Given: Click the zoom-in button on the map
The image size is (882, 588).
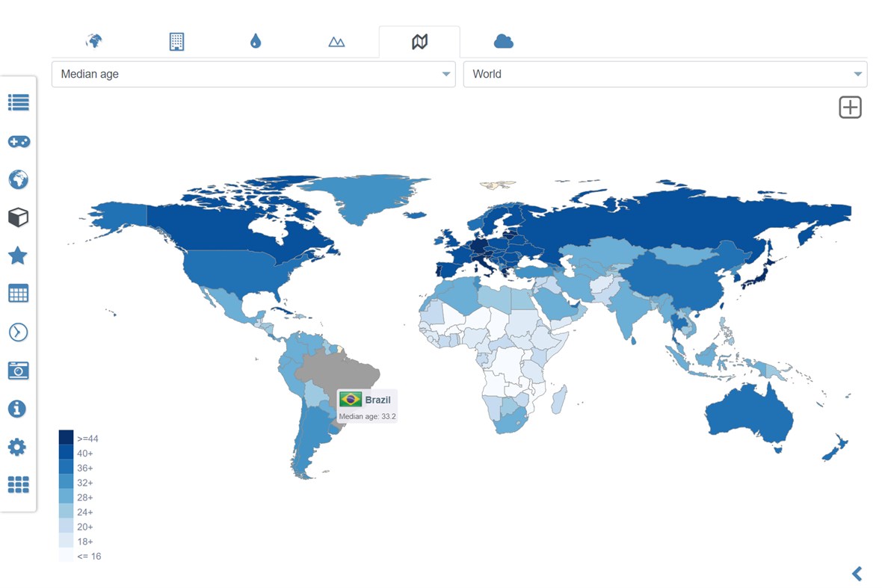Looking at the screenshot, I should coord(849,107).
